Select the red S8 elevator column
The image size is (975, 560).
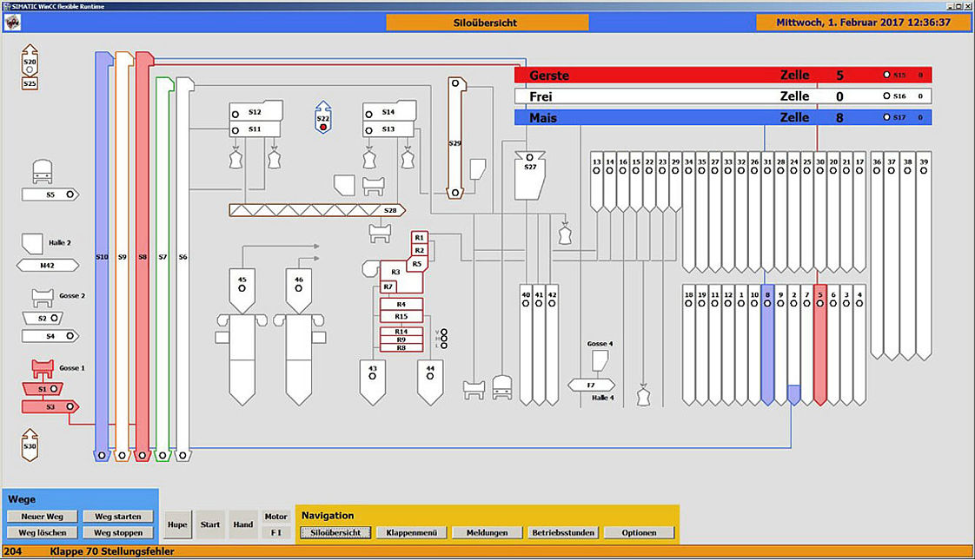coord(143,257)
